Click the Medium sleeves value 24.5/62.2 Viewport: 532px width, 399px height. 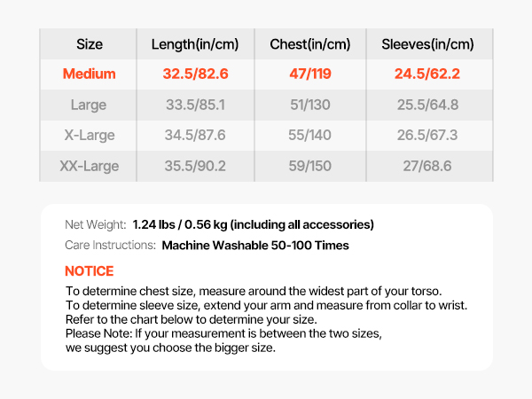point(427,74)
